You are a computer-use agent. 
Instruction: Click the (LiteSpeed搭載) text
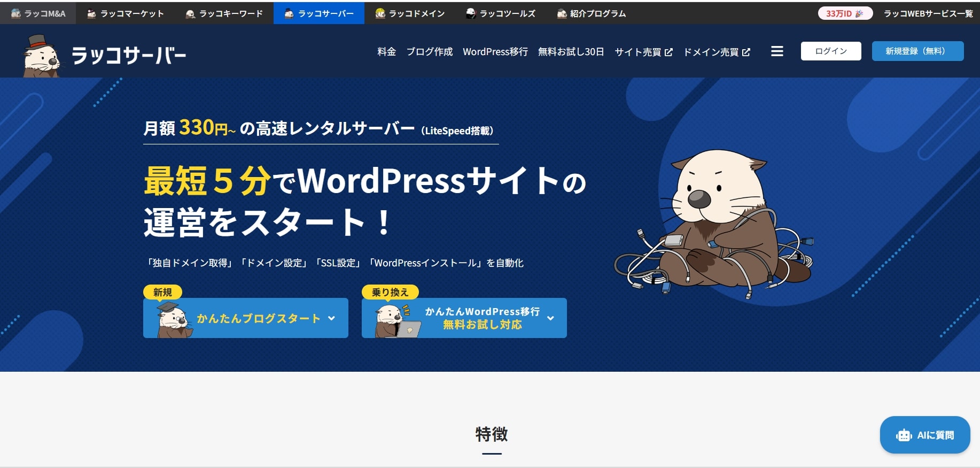pyautogui.click(x=457, y=131)
